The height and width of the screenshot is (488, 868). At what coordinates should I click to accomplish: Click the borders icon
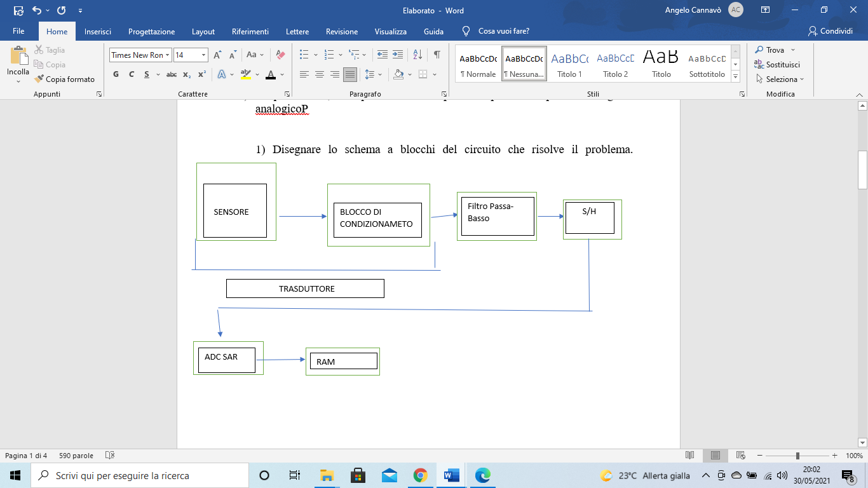pos(423,74)
